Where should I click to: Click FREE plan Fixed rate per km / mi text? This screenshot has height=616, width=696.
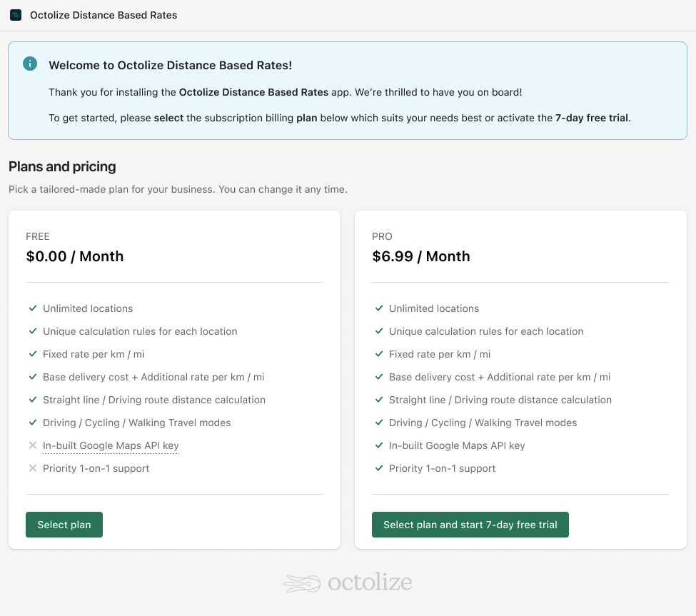point(94,354)
